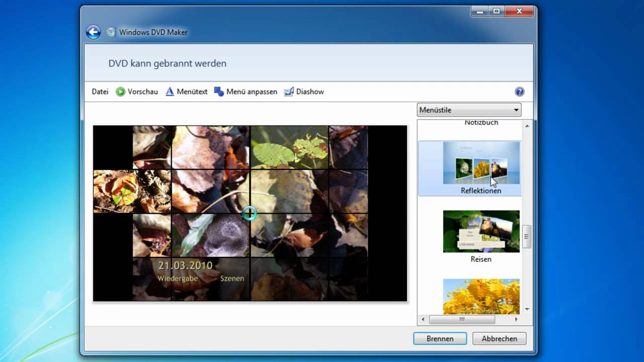The image size is (644, 362).
Task: Click the horizontal scroll right arrow
Action: click(x=516, y=319)
